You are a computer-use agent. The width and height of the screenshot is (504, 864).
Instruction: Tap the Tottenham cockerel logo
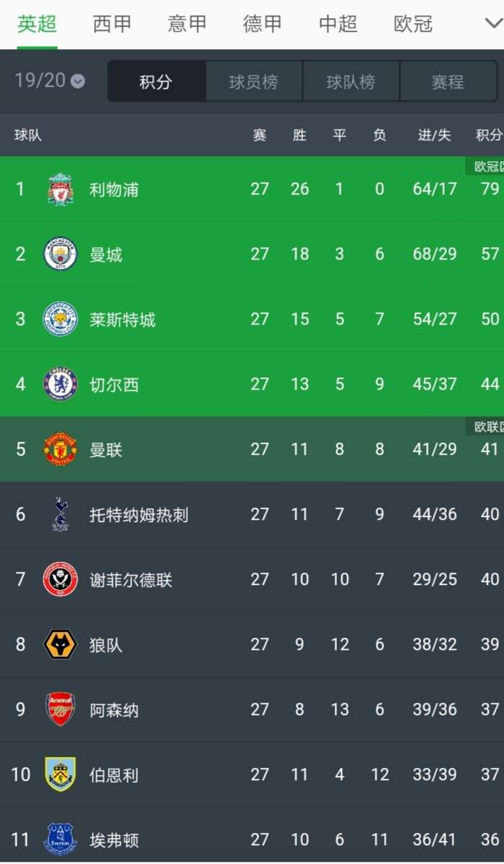[x=60, y=514]
